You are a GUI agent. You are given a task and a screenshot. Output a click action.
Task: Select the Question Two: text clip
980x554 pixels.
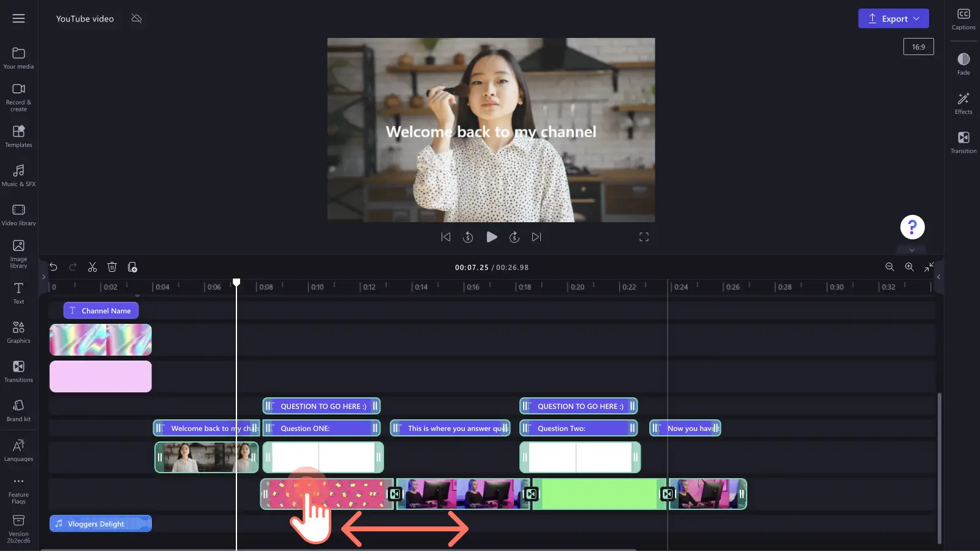pos(579,428)
